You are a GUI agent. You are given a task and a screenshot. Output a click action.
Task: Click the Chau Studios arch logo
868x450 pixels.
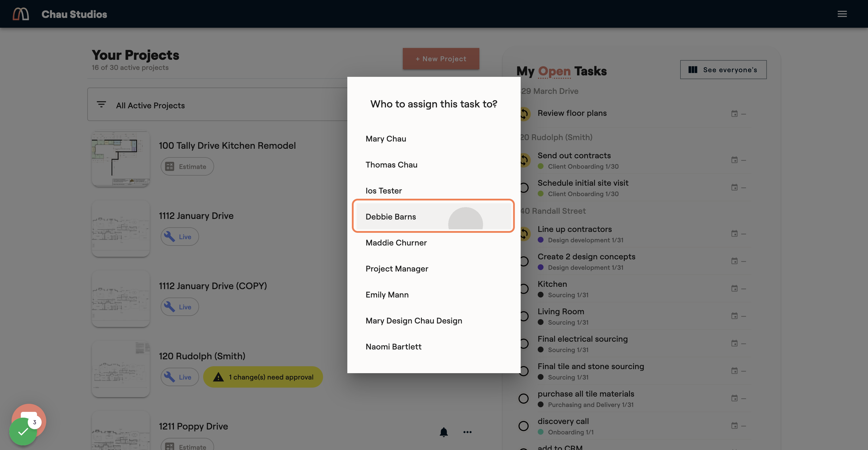[x=21, y=14]
